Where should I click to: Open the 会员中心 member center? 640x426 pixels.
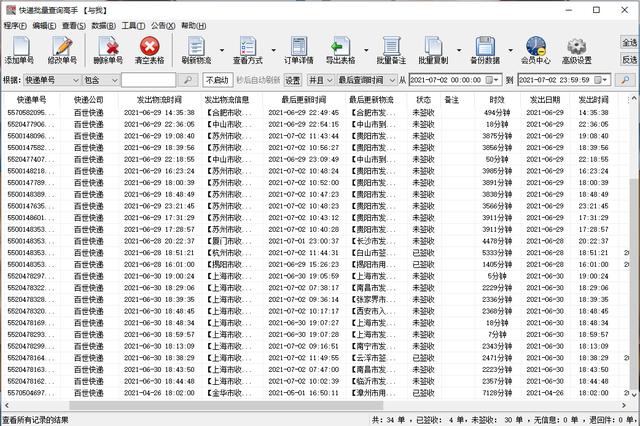pyautogui.click(x=536, y=50)
